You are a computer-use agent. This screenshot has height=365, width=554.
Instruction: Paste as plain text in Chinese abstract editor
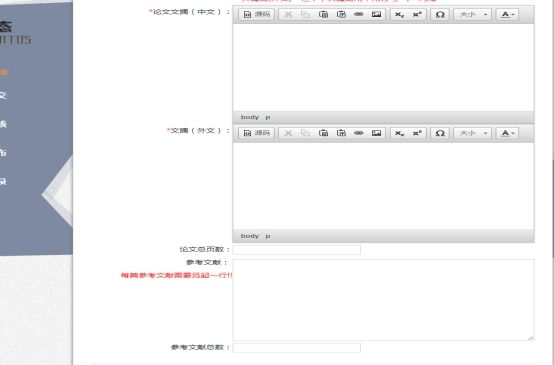(341, 14)
